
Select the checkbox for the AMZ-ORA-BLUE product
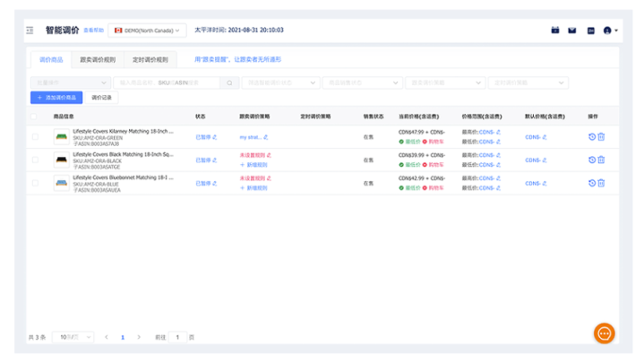[35, 183]
